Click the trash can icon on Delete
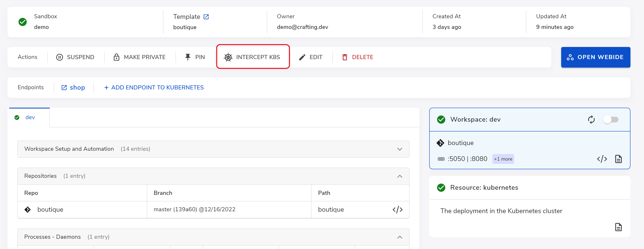Image resolution: width=644 pixels, height=249 pixels. [x=344, y=57]
